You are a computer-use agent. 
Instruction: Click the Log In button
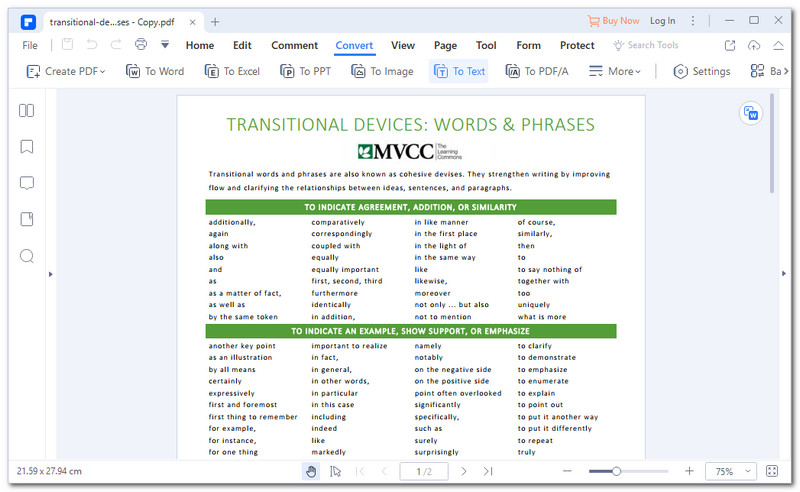coord(662,21)
